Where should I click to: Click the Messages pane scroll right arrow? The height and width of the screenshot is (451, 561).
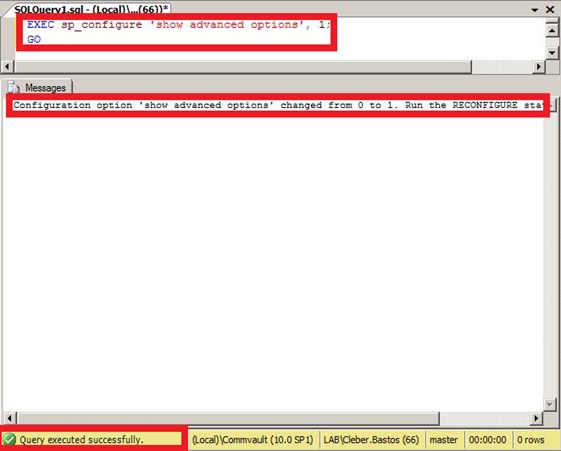click(536, 418)
